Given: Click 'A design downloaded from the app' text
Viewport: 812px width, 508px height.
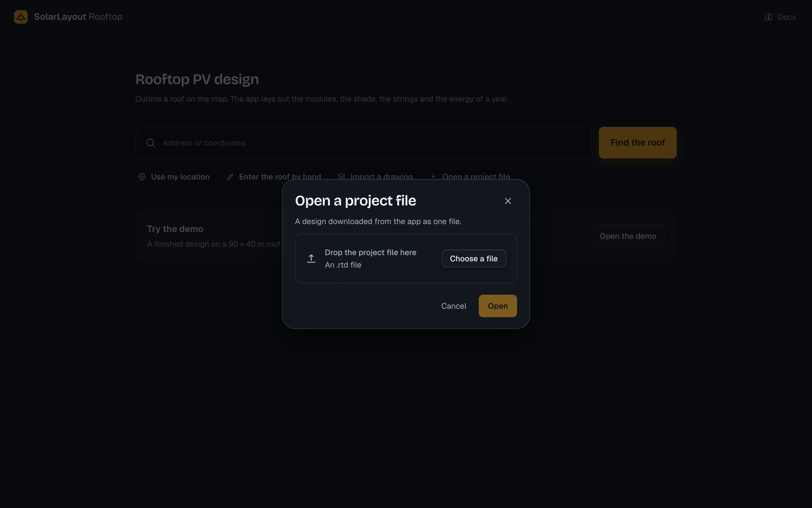Looking at the screenshot, I should coord(378,222).
